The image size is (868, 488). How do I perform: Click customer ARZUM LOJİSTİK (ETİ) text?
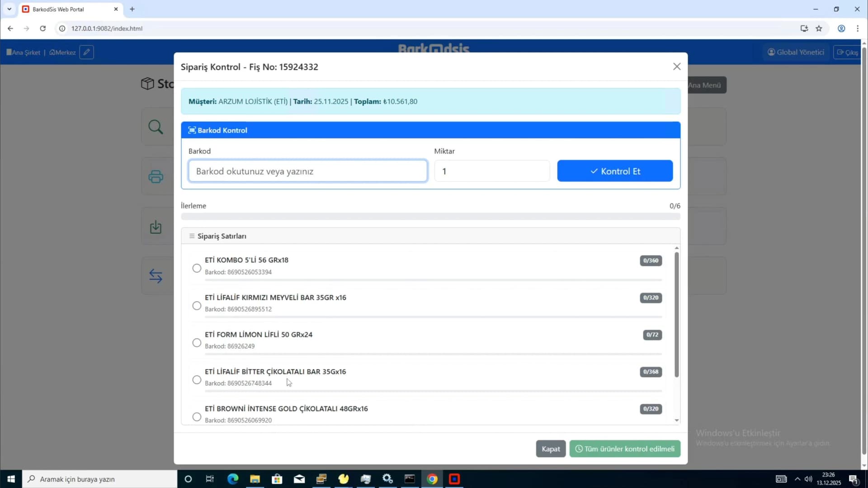click(x=253, y=101)
